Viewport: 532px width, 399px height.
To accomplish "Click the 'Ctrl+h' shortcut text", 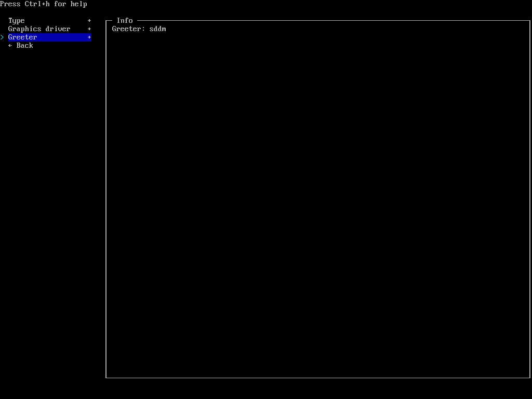I will (x=37, y=4).
